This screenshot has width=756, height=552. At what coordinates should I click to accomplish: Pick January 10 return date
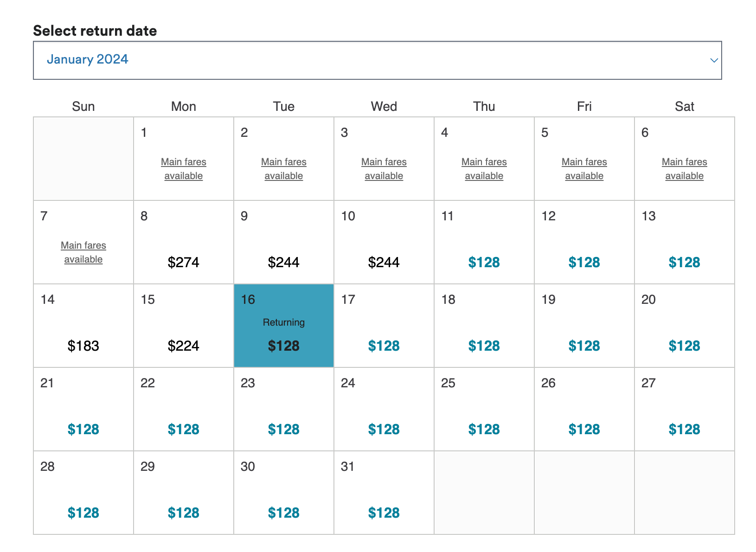[x=384, y=262]
